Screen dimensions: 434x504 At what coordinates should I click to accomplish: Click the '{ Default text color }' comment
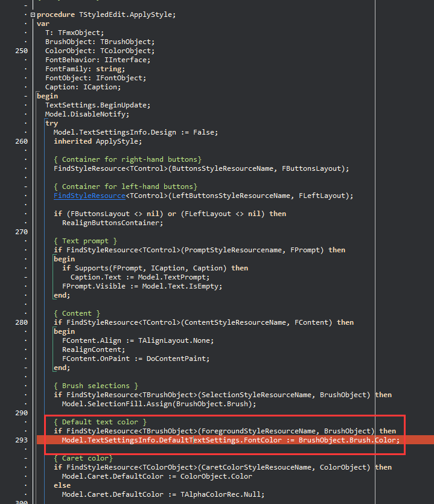pos(100,422)
